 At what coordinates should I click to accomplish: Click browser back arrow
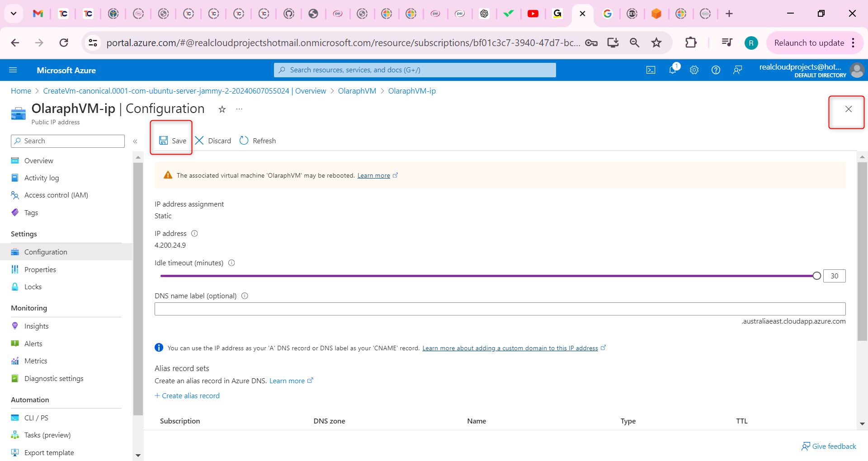click(15, 42)
